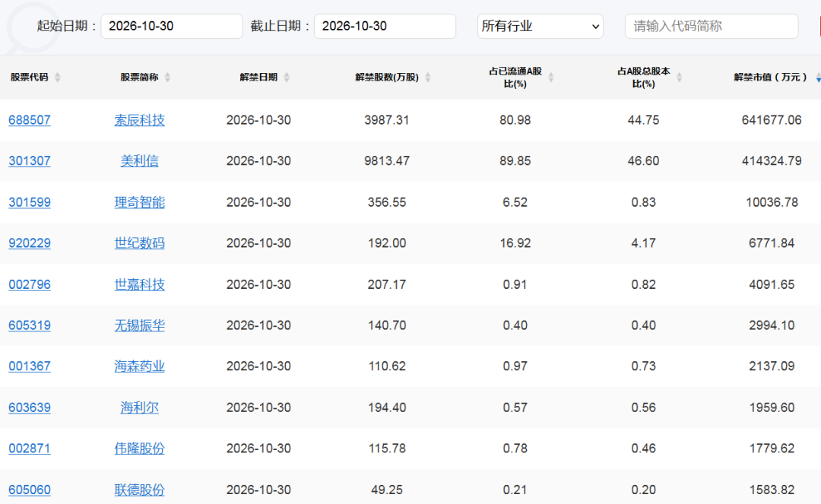Open the 索辰科技 stock link
Image resolution: width=821 pixels, height=504 pixels.
point(140,120)
